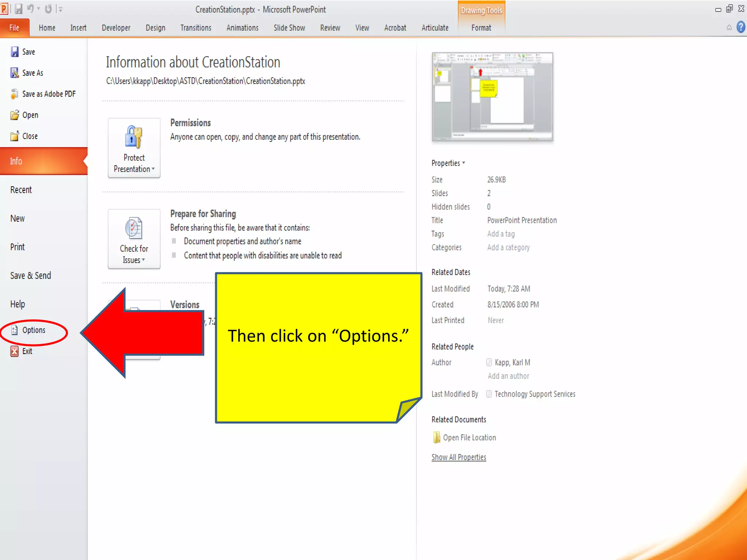Click the Created date 8/15/2006 8:00 PM
Viewport: 747px width, 560px height.
pos(513,304)
